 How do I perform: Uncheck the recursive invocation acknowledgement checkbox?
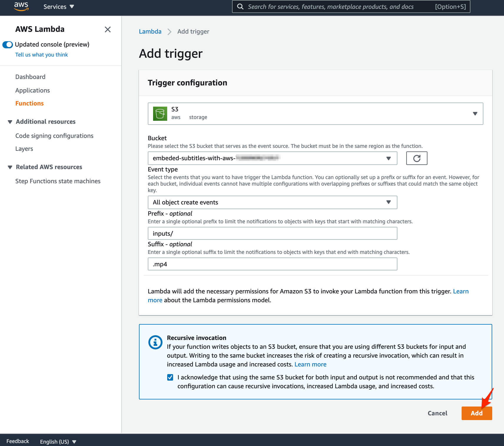(170, 377)
